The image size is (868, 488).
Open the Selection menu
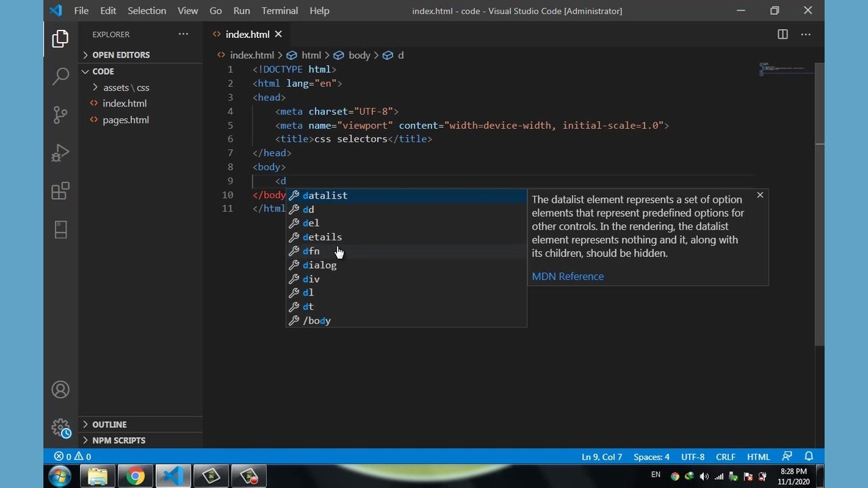point(146,11)
